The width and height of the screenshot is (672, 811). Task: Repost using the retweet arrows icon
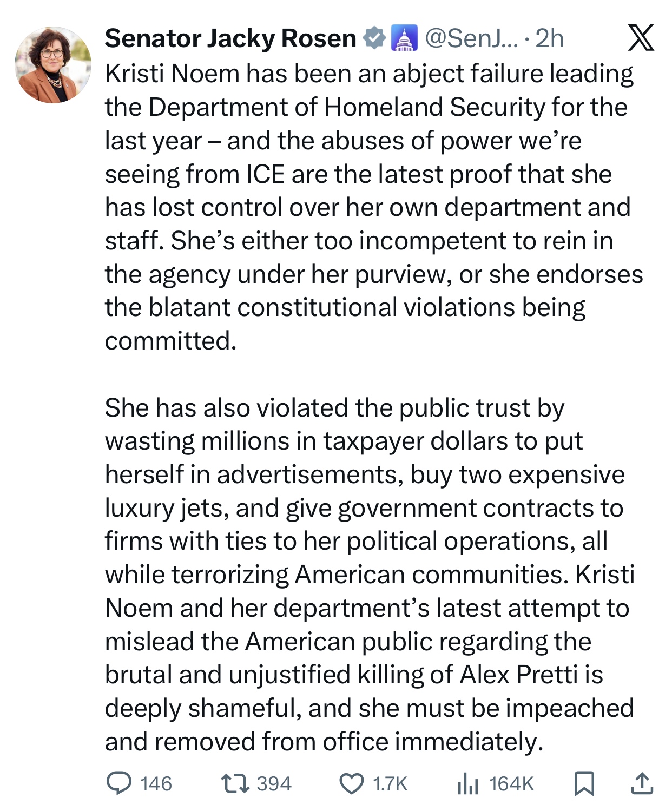point(235,783)
